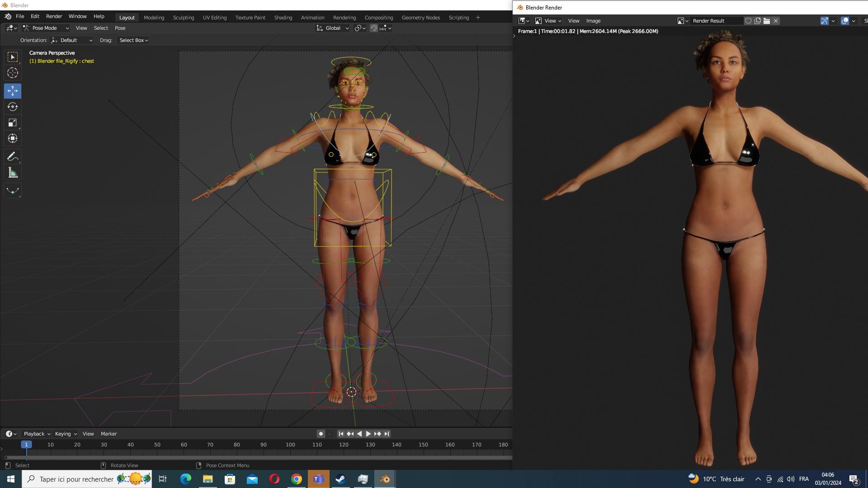Image resolution: width=868 pixels, height=488 pixels.
Task: Switch to the Sculpting workspace tab
Action: (x=184, y=18)
